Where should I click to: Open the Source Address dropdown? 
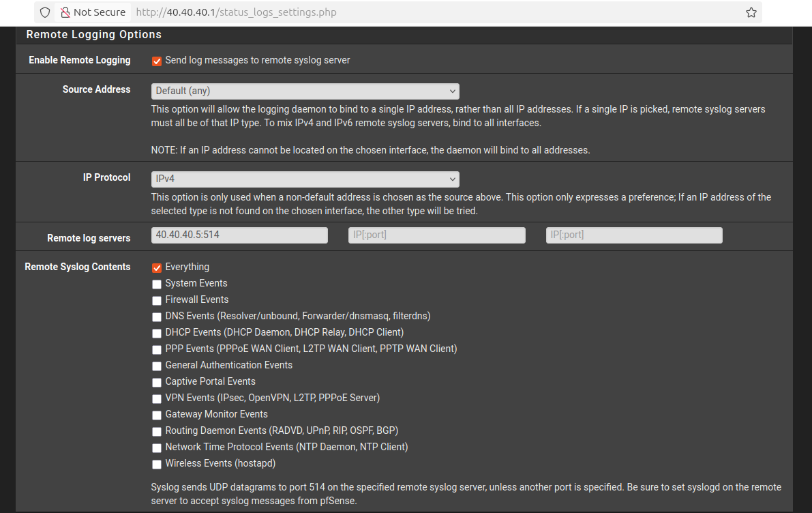click(305, 91)
